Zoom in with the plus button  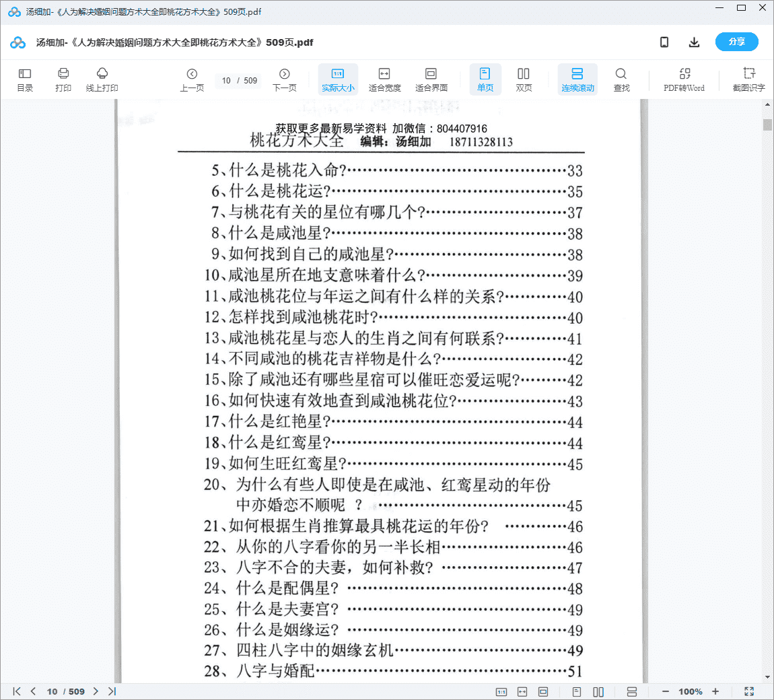click(715, 691)
